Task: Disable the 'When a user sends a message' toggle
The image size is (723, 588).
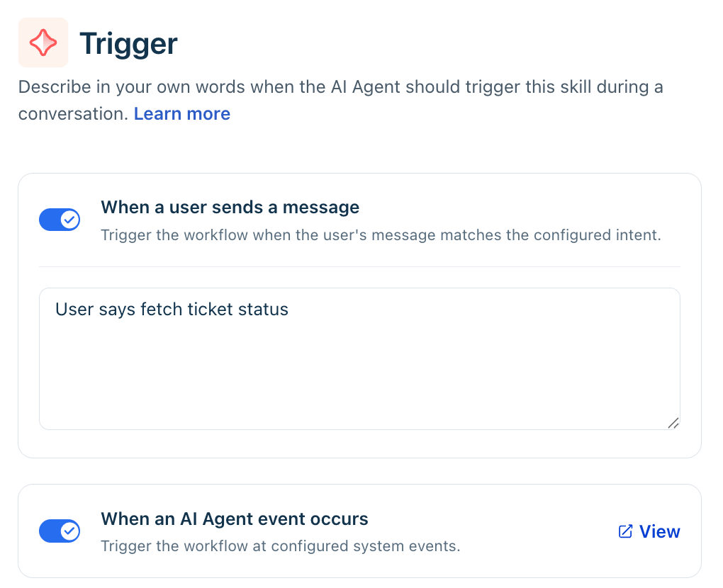Action: point(60,220)
